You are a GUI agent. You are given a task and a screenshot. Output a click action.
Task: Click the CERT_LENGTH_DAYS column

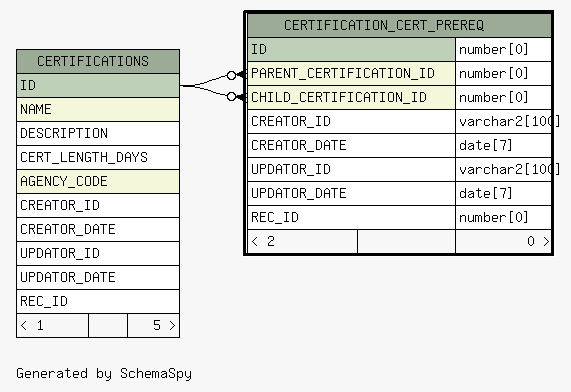[98, 157]
